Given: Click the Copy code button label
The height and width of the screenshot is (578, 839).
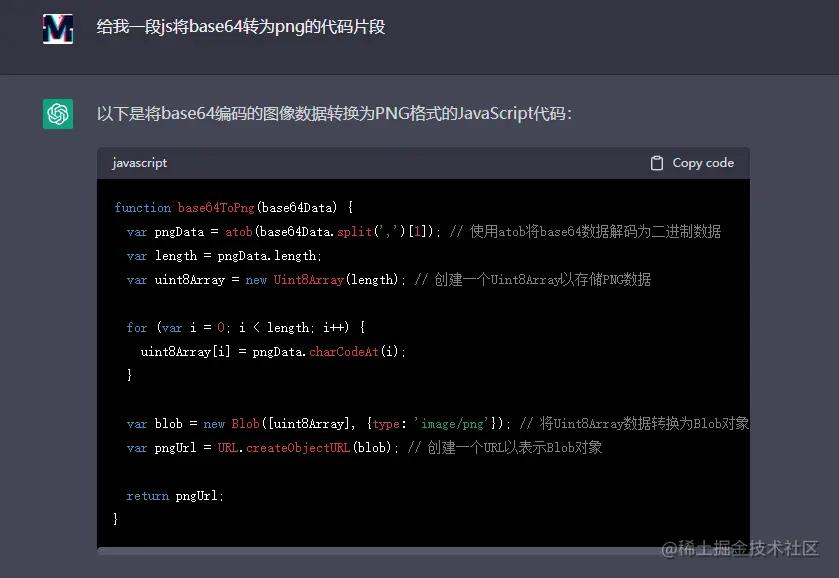Looking at the screenshot, I should pyautogui.click(x=703, y=163).
